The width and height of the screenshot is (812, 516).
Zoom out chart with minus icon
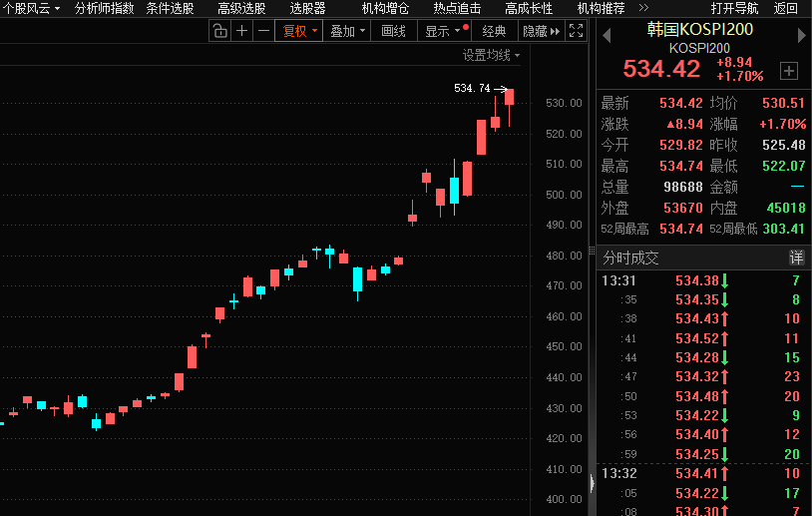click(x=263, y=31)
